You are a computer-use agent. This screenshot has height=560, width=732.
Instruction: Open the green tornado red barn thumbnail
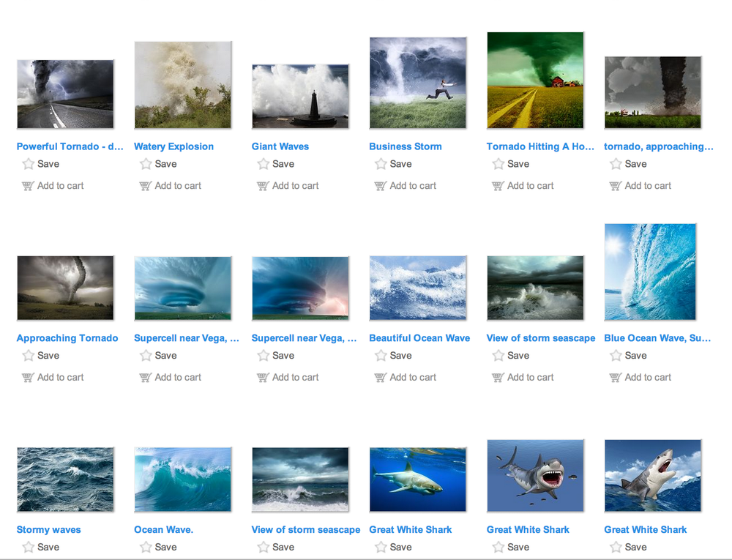click(x=536, y=80)
